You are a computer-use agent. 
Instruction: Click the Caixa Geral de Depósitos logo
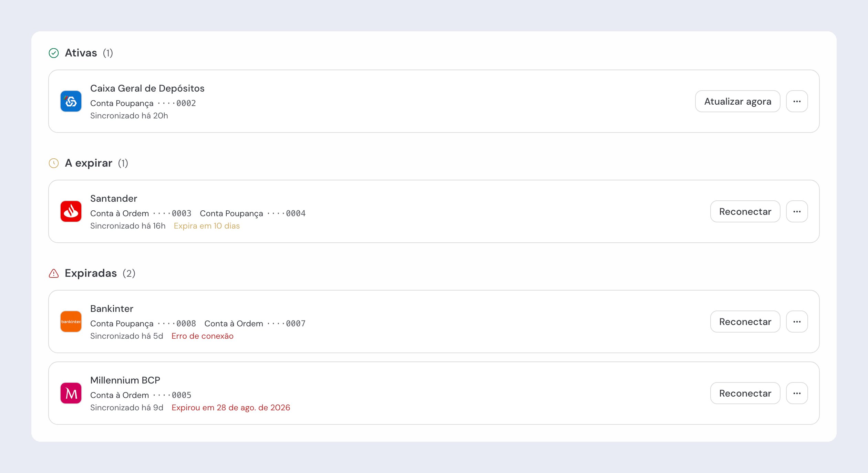[71, 101]
